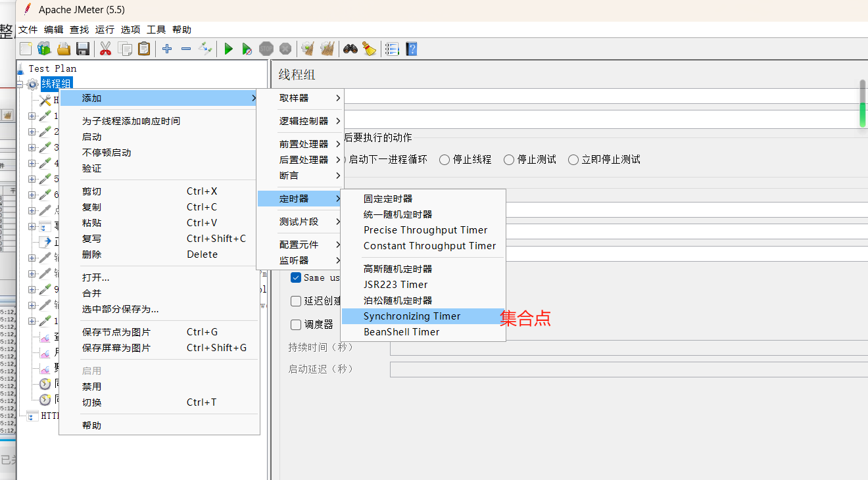Click the Paste clipboard toolbar icon
Screen dimensions: 868x480
coord(144,49)
